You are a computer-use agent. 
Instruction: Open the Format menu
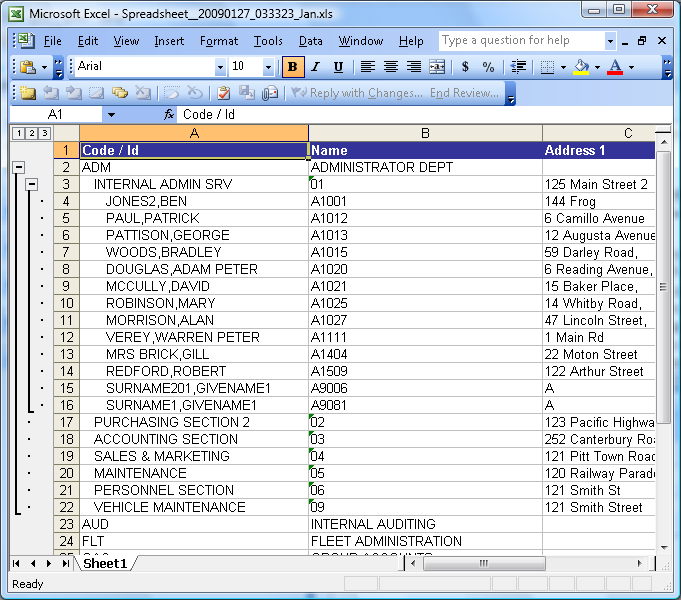[219, 41]
